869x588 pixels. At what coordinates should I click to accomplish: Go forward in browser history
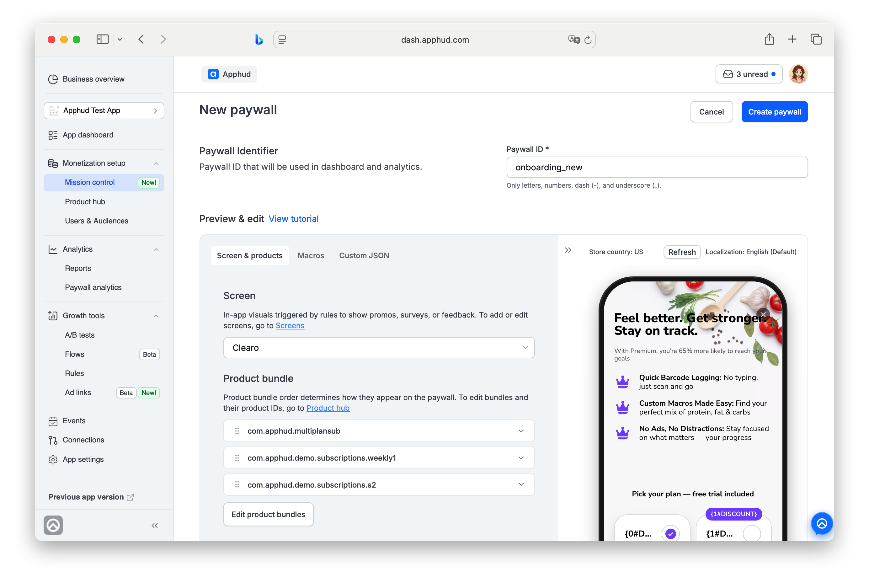pos(163,39)
